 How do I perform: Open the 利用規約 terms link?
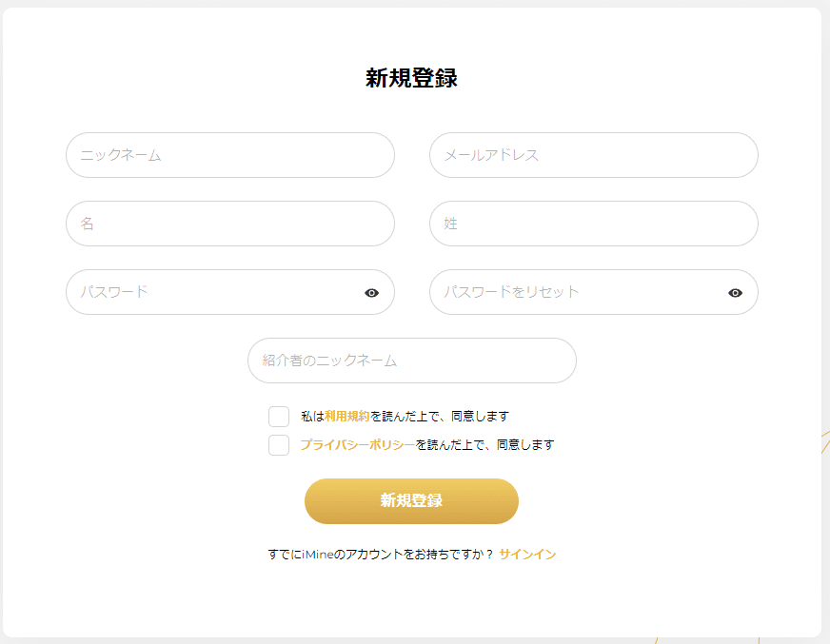tap(346, 417)
